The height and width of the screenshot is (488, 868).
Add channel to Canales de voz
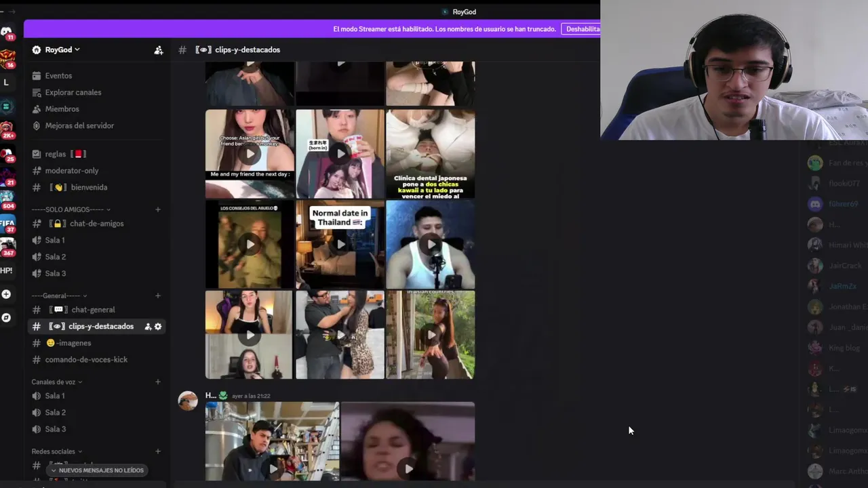(158, 382)
